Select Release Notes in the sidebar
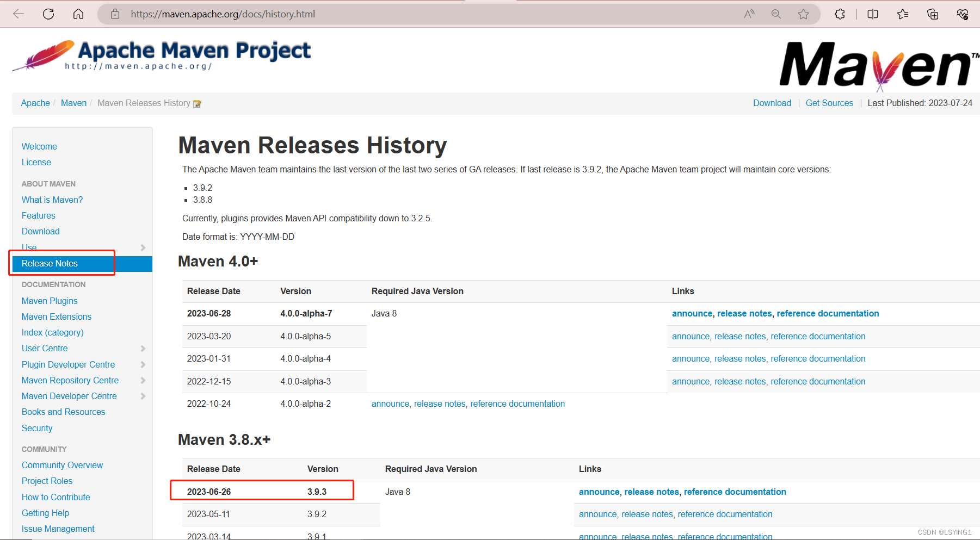980x540 pixels. (82, 264)
